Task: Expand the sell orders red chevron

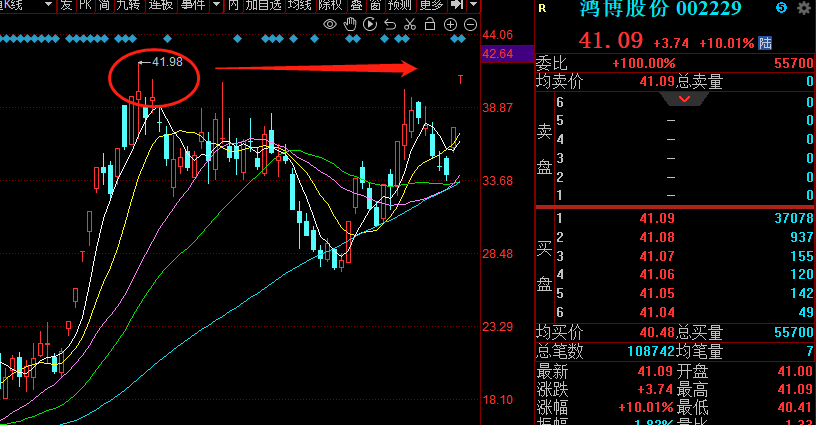Action: [x=684, y=100]
